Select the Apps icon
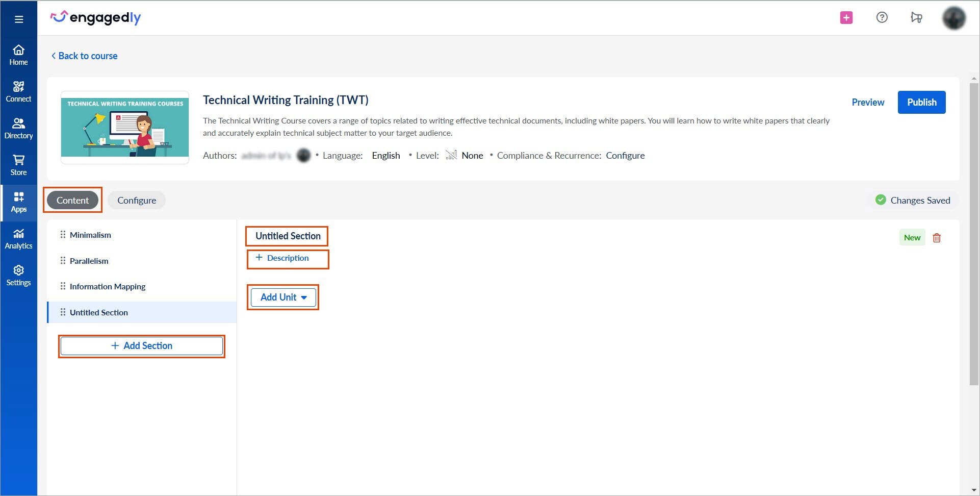 pyautogui.click(x=18, y=201)
